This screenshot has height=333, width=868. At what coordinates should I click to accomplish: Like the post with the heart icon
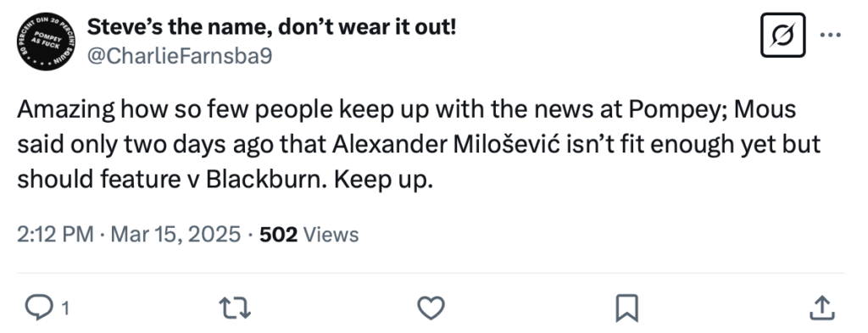pyautogui.click(x=431, y=308)
